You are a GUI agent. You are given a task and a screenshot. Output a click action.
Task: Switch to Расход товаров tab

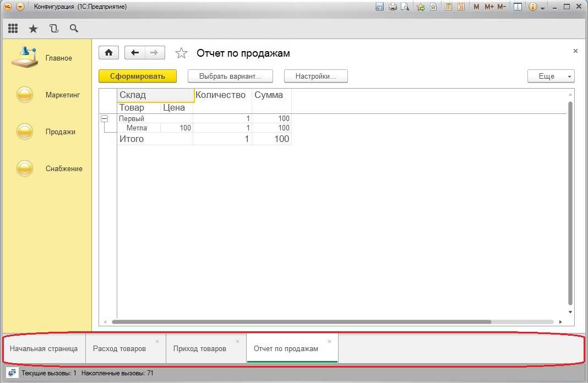click(x=119, y=349)
